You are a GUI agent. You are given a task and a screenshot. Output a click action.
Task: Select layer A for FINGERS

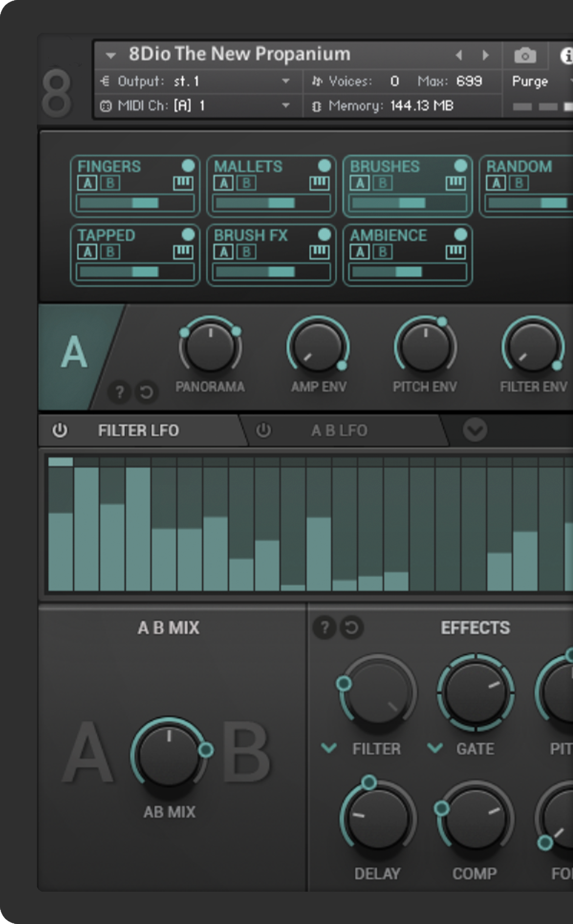pyautogui.click(x=87, y=183)
